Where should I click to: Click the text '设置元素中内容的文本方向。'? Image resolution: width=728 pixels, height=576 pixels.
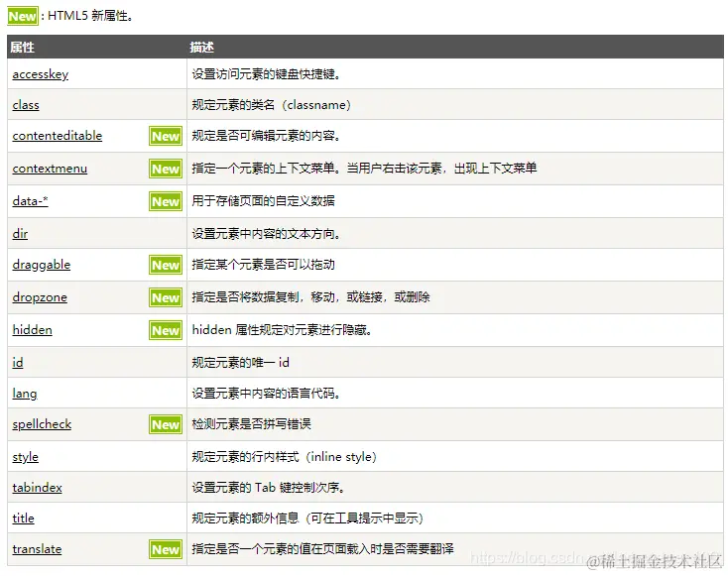click(267, 233)
